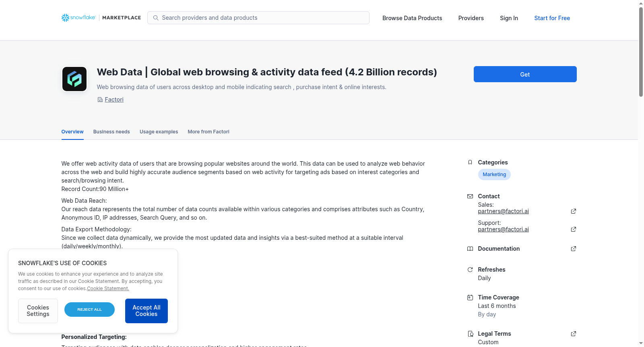Click the scrollbar up arrow
This screenshot has width=644, height=347.
click(641, 3)
